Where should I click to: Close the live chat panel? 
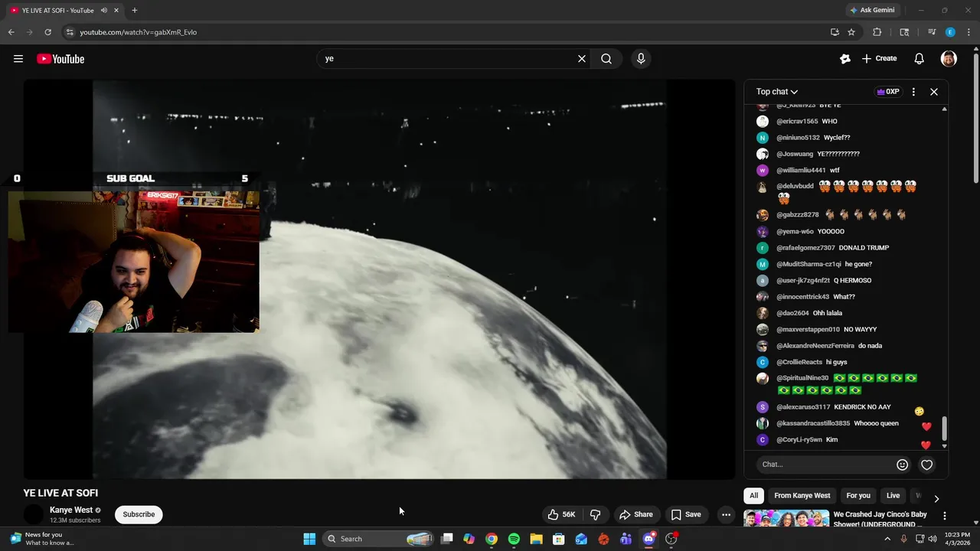[934, 92]
